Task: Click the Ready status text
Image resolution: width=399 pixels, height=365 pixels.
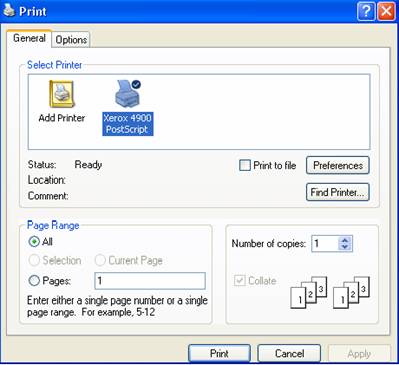Action: click(x=88, y=165)
